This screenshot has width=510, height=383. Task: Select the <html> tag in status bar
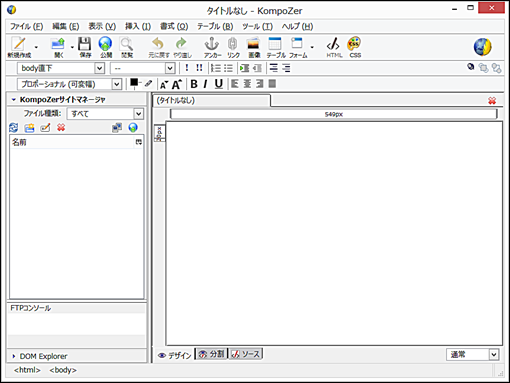coord(27,370)
